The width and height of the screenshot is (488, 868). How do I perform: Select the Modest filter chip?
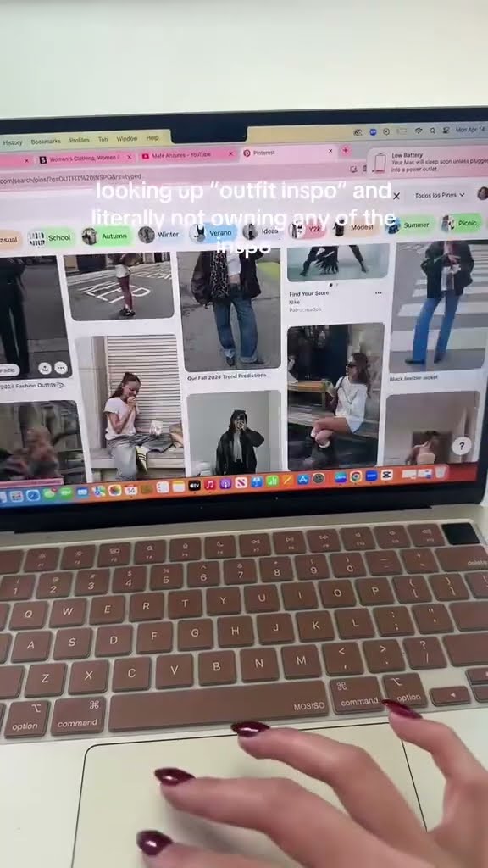point(355,227)
